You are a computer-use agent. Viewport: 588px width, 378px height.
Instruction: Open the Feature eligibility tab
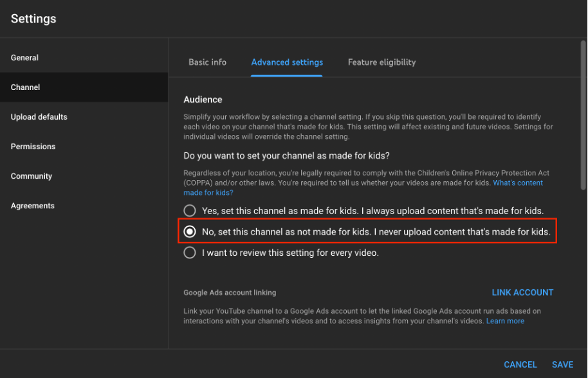[381, 62]
